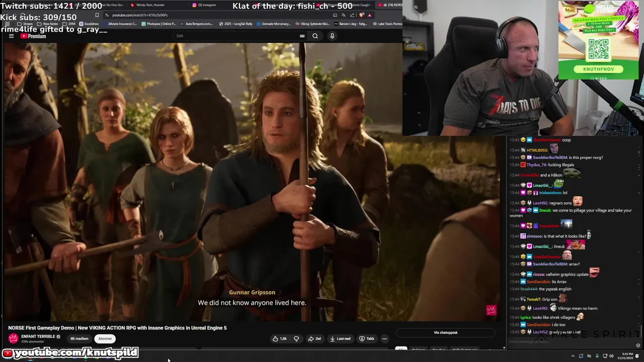Click username SwoldierBoiTellEM asking about proper norg
The width and height of the screenshot is (644, 362).
coord(550,157)
